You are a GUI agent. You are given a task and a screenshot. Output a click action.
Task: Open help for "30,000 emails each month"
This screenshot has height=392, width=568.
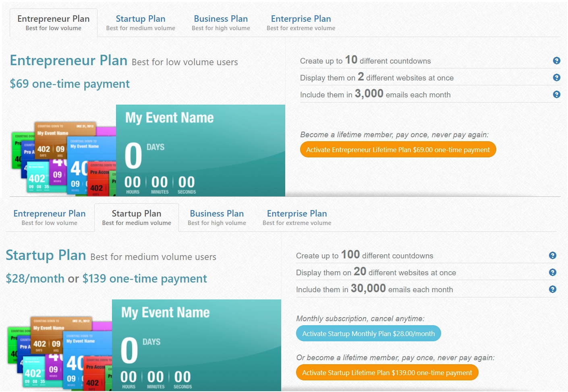(x=552, y=289)
